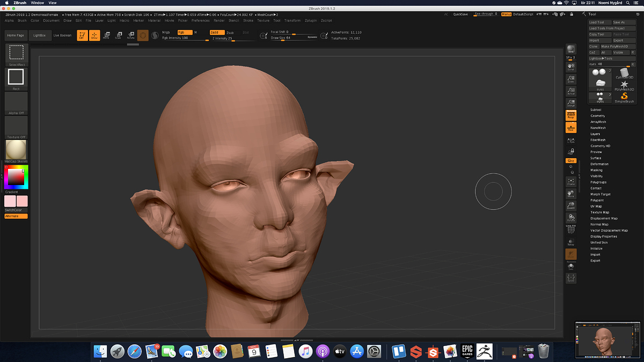Expand the Polygroups section

tap(598, 182)
